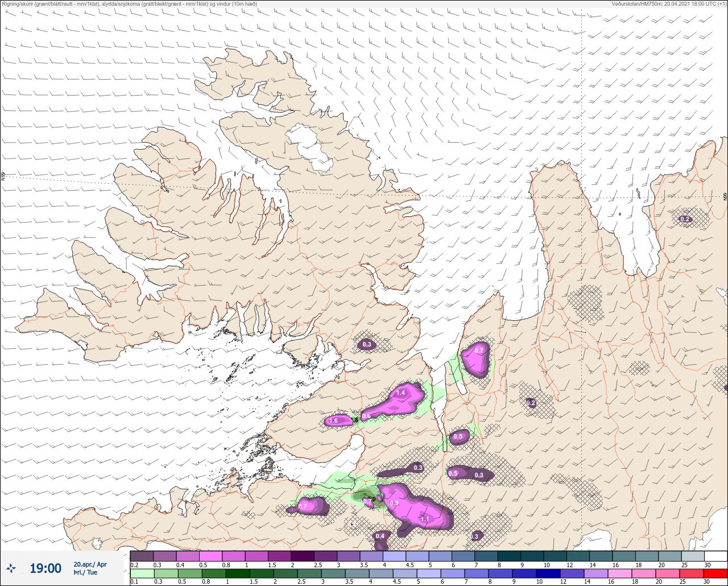Click the 19:00 forecast time label
728x586 pixels.
click(x=45, y=568)
